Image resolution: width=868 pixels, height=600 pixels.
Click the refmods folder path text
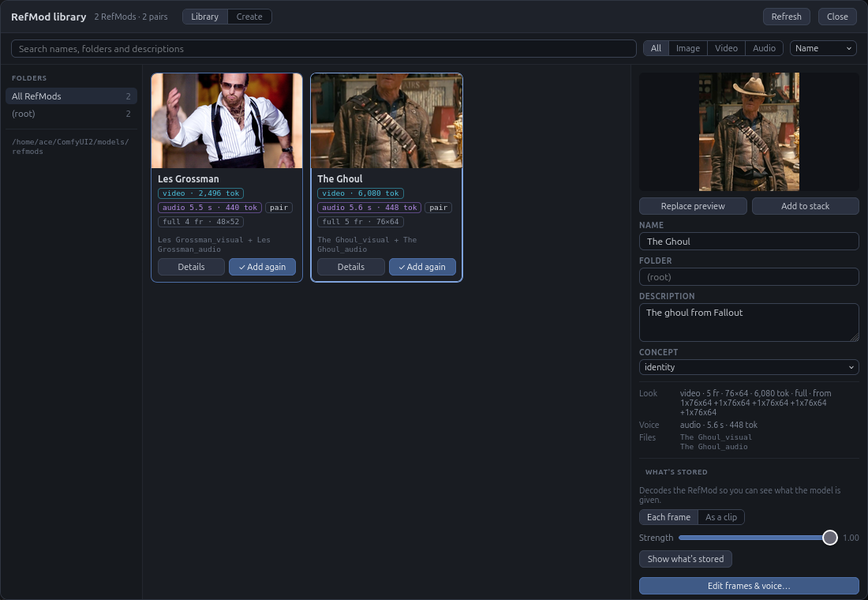point(70,146)
